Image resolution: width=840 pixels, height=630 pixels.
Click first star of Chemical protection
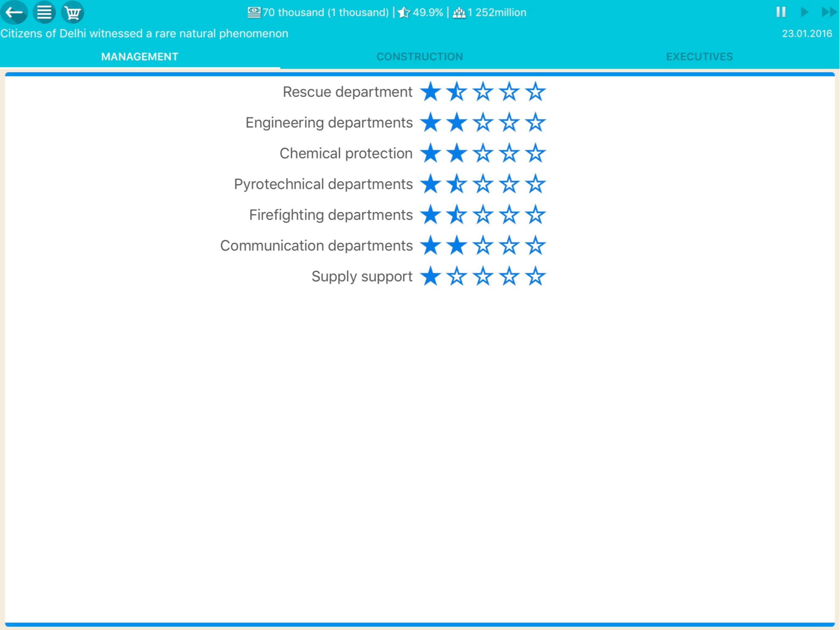click(x=430, y=154)
